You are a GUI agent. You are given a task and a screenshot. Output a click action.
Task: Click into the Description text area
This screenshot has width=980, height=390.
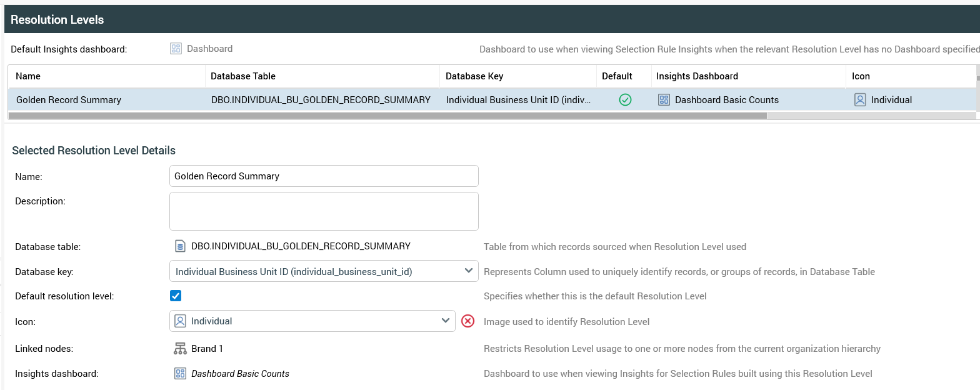pyautogui.click(x=324, y=211)
